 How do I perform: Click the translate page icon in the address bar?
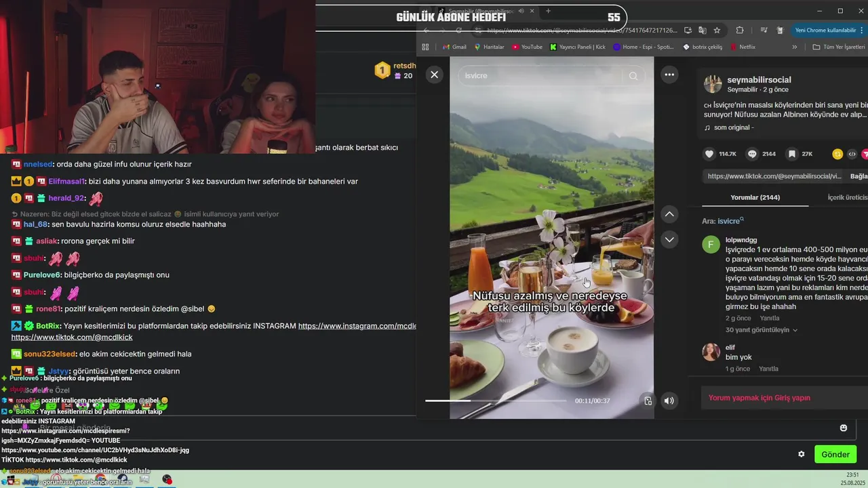click(702, 30)
